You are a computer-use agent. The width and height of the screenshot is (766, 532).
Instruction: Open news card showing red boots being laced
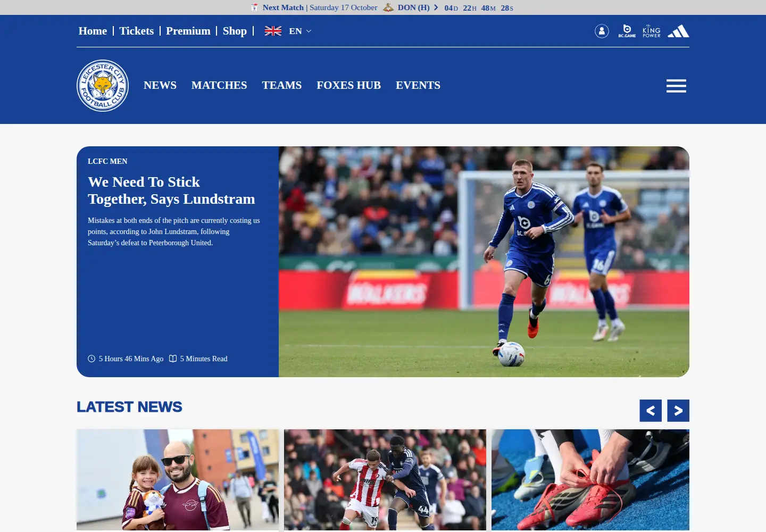tap(590, 480)
